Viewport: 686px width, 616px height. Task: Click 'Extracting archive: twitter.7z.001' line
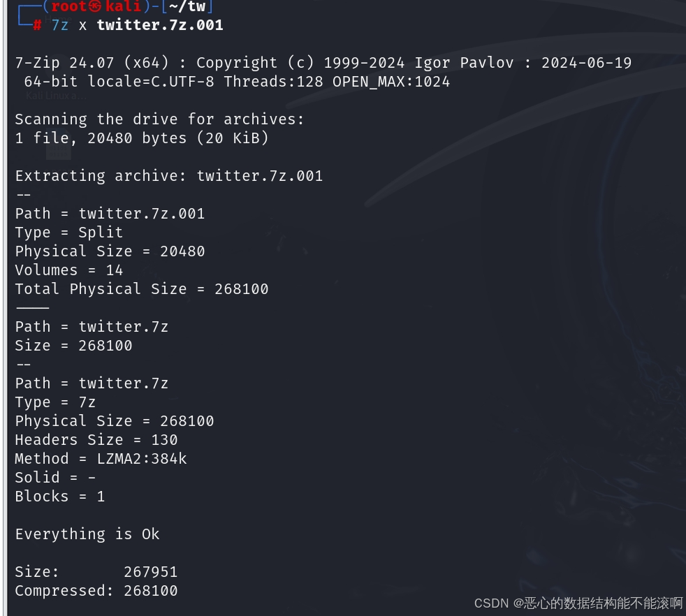coord(169,176)
